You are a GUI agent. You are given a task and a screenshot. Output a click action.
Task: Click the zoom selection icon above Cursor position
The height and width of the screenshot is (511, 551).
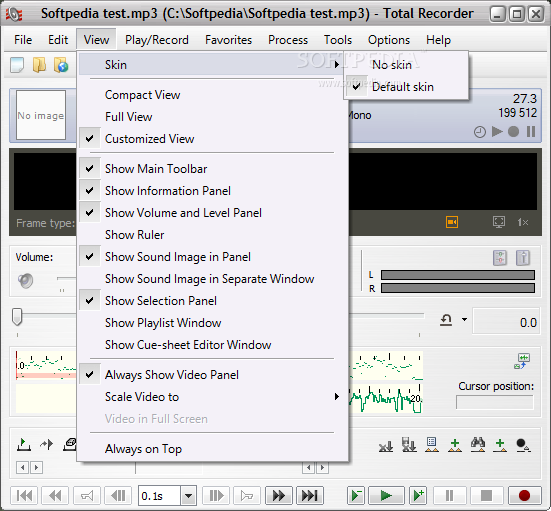522,361
